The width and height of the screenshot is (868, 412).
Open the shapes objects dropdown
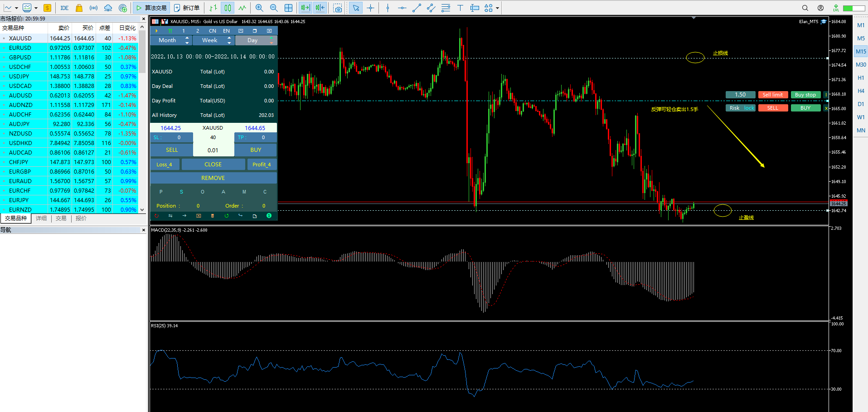click(497, 8)
